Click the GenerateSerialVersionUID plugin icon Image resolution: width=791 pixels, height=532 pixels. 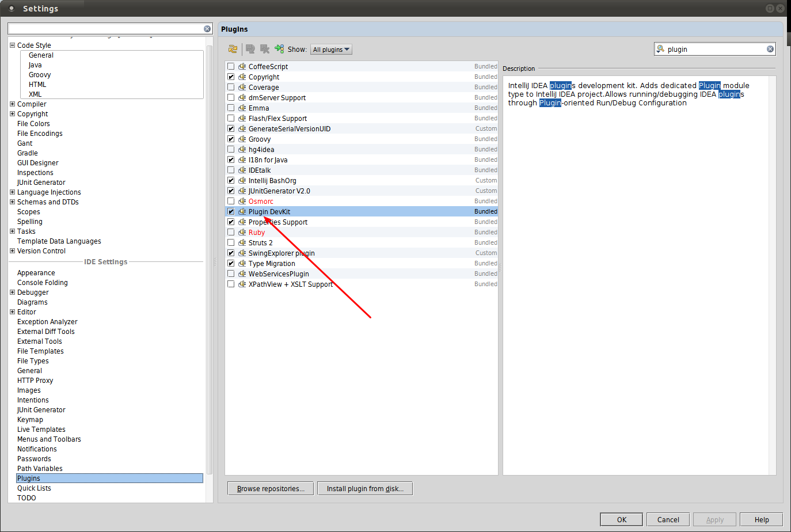coord(242,129)
